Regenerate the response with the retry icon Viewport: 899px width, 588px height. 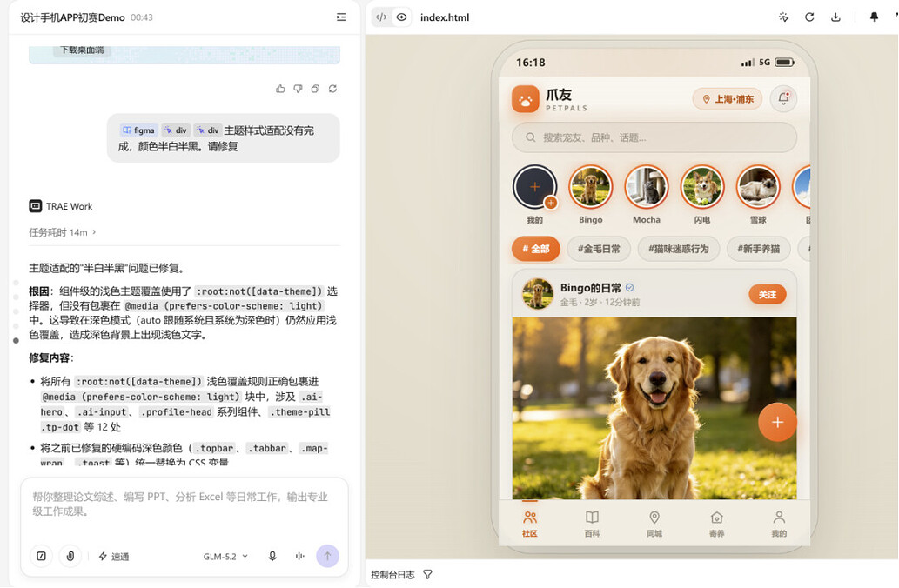point(332,89)
